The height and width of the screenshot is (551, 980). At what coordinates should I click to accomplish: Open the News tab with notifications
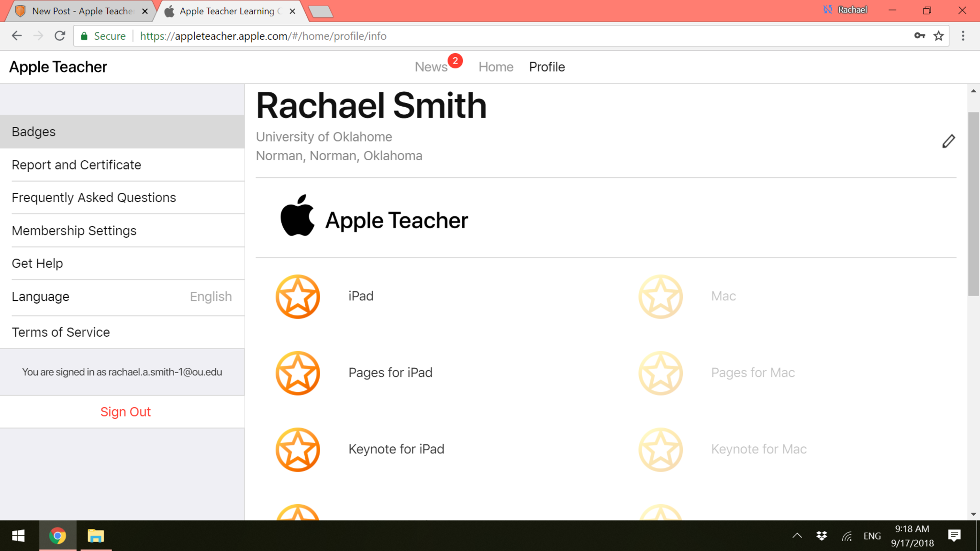pyautogui.click(x=431, y=67)
